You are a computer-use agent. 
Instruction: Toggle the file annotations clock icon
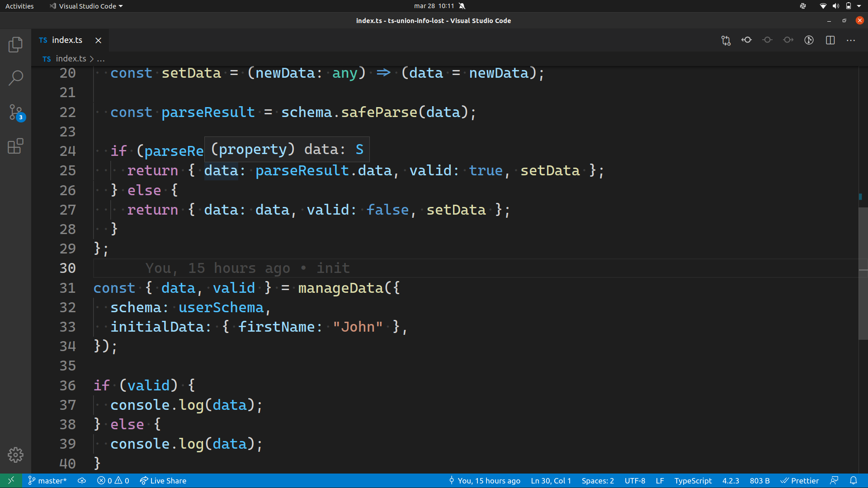click(809, 40)
